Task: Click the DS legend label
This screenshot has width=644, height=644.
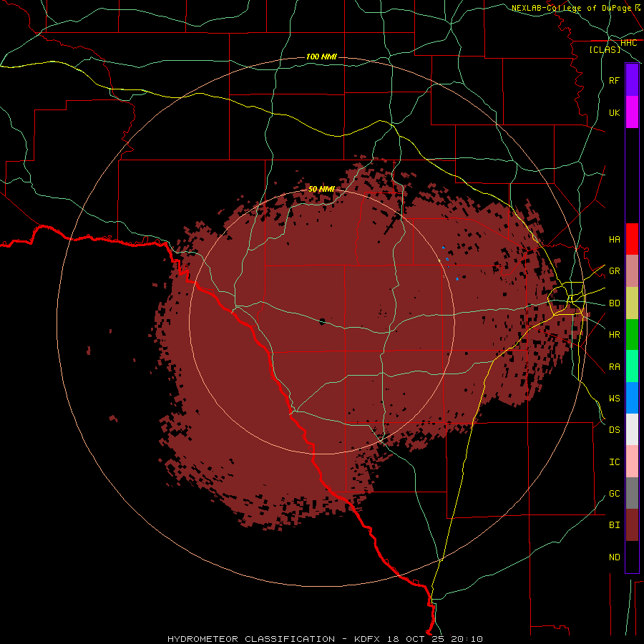Action: tap(614, 430)
